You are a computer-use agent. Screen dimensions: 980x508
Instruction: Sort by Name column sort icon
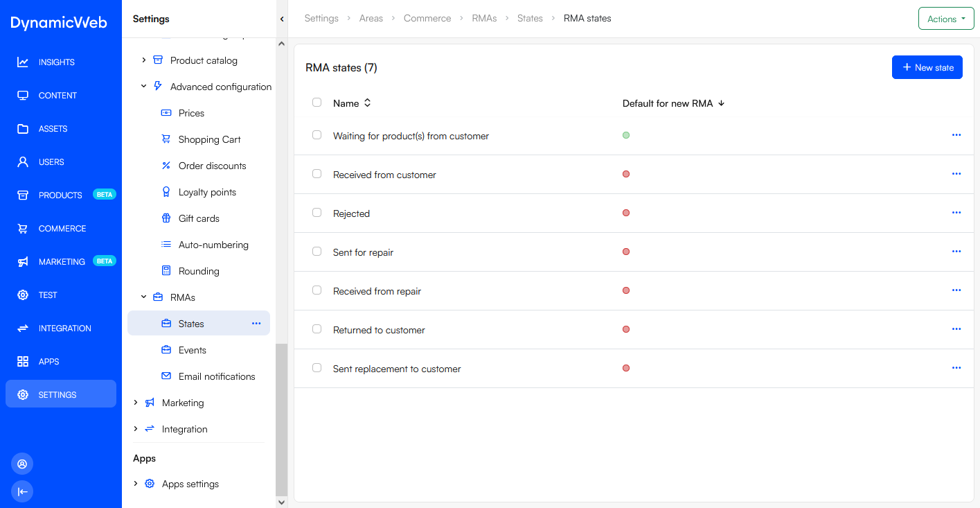pos(368,103)
